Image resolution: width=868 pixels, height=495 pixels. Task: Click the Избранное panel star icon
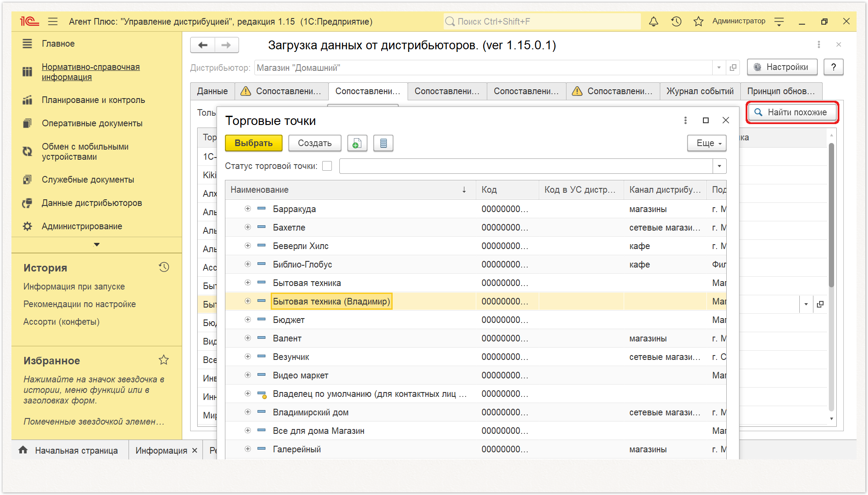pos(164,360)
